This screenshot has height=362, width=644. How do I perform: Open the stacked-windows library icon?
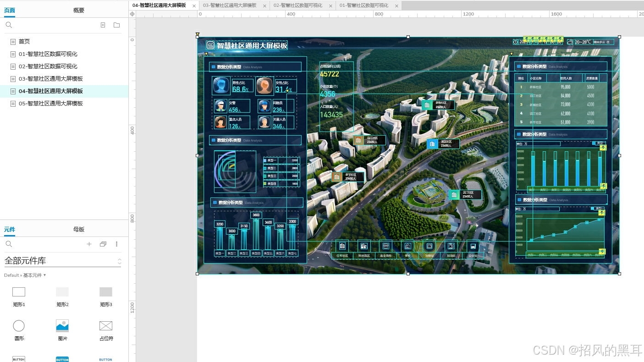[103, 244]
